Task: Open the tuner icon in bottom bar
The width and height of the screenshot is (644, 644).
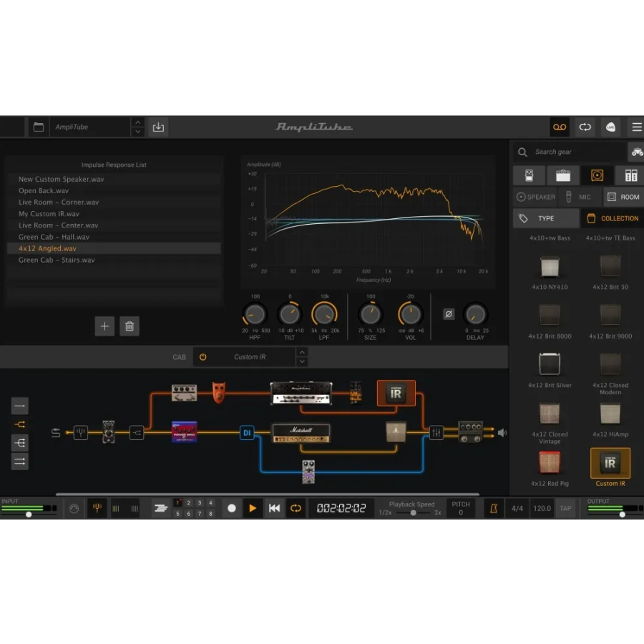Action: [x=97, y=508]
